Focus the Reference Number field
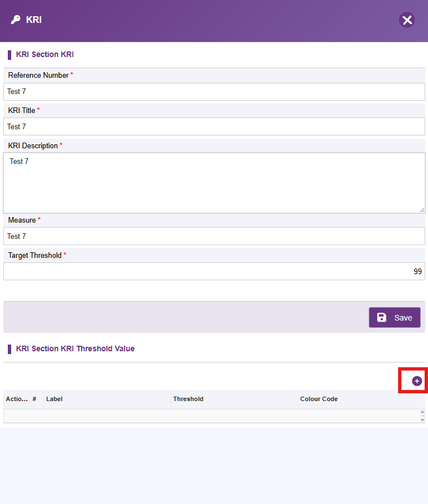Viewport: 428px width, 504px height. click(x=214, y=92)
